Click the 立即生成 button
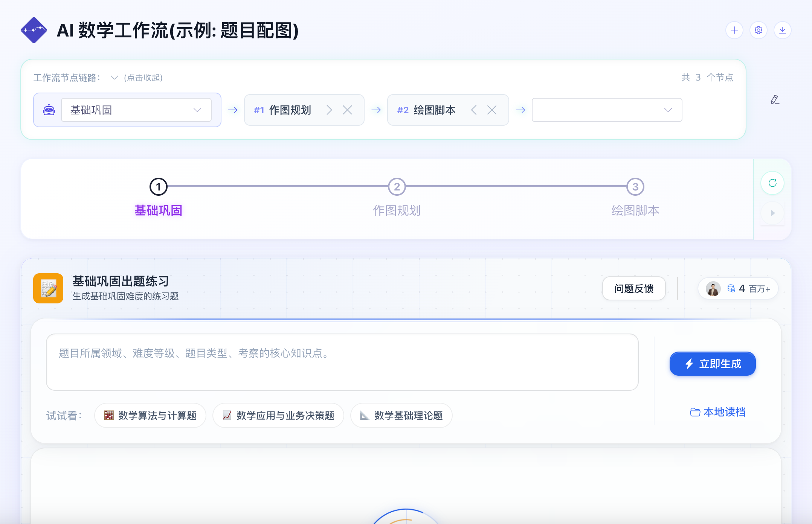812x524 pixels. 713,364
